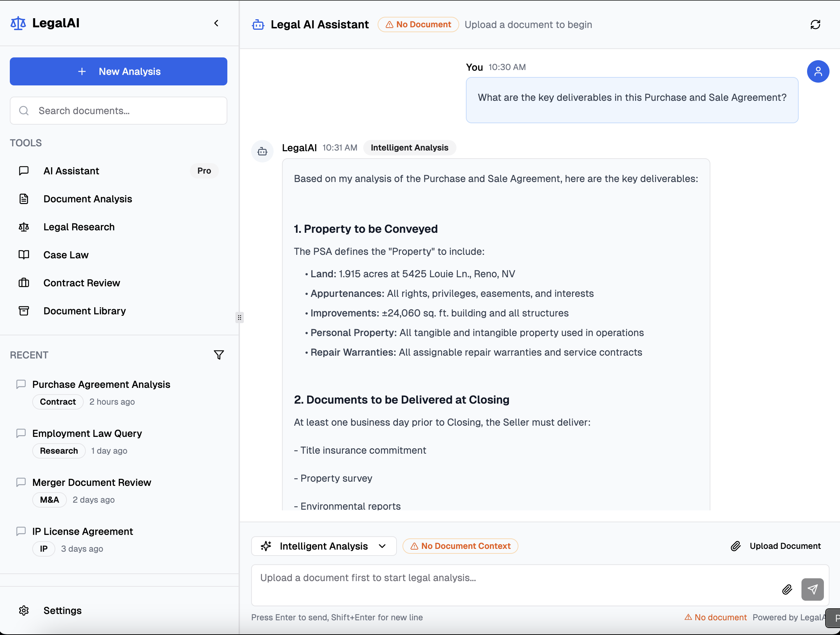840x635 pixels.
Task: Click the search documents field
Action: 118,111
